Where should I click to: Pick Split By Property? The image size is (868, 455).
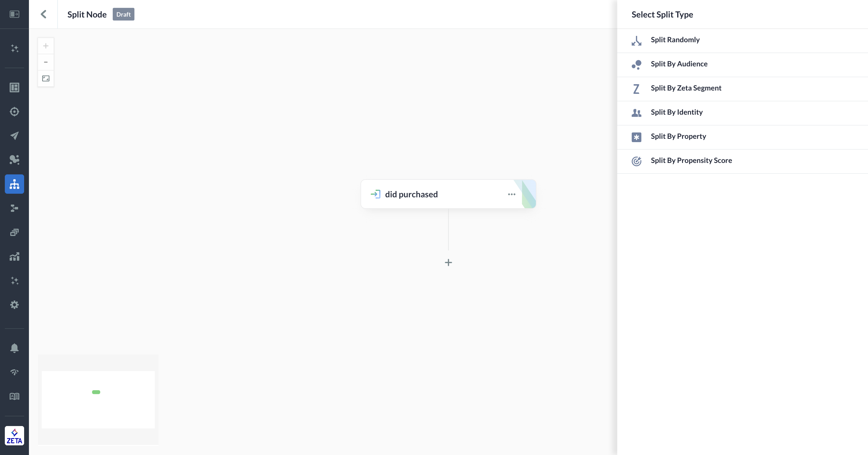click(678, 136)
